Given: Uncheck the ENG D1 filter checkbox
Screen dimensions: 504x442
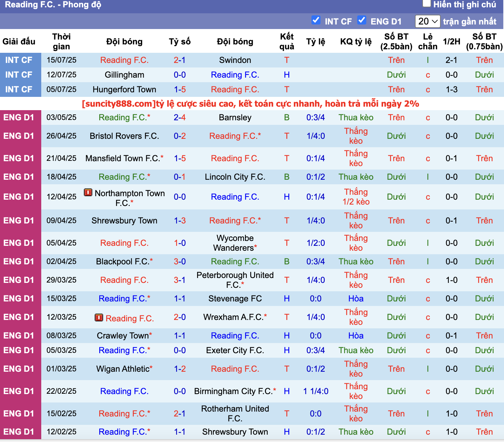Looking at the screenshot, I should 362,20.
